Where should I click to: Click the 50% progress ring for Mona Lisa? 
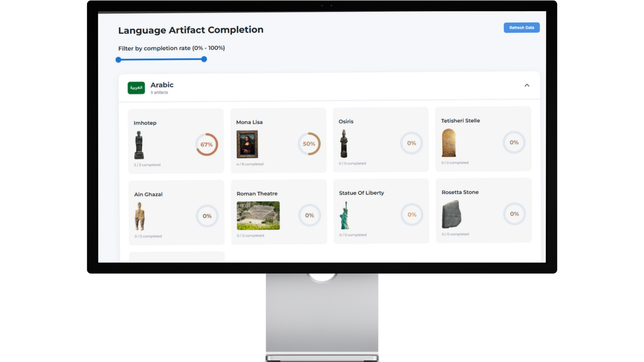309,144
